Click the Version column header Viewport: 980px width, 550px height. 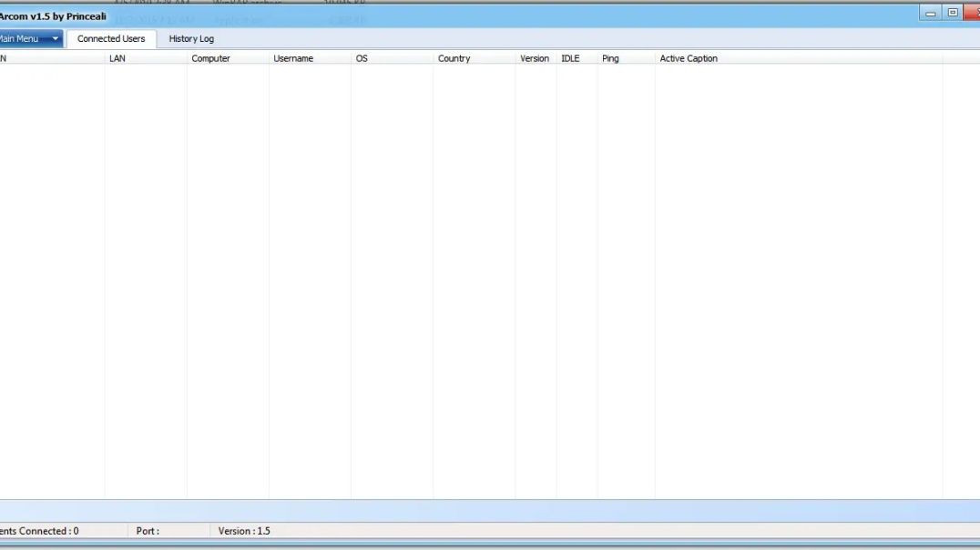click(535, 58)
